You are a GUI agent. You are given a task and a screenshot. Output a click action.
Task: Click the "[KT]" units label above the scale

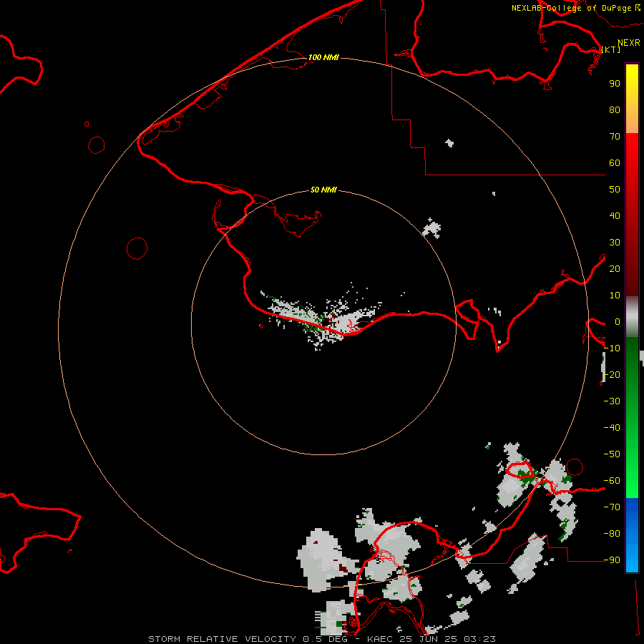611,49
